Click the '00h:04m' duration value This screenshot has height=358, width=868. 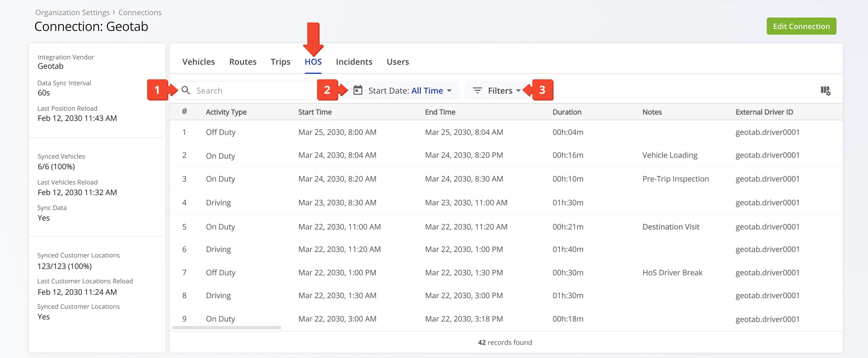tap(568, 132)
